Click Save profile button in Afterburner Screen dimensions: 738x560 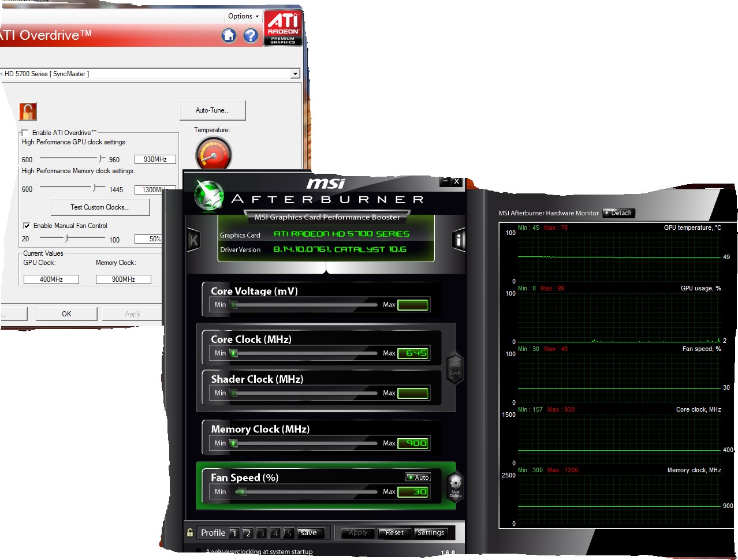tap(311, 533)
